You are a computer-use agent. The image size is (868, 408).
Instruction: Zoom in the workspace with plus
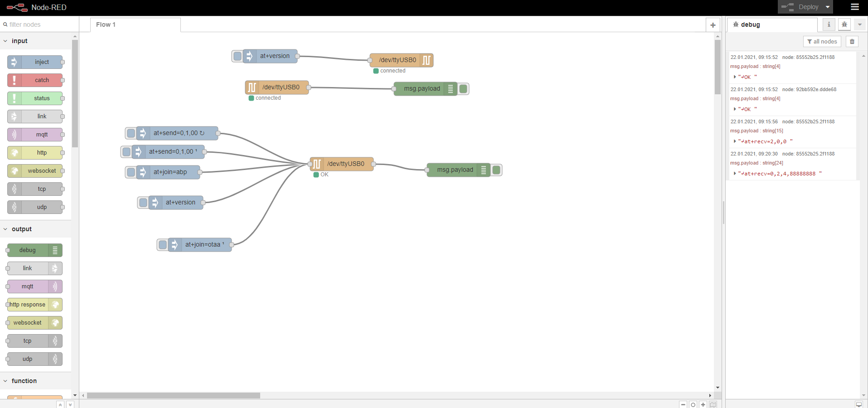pos(703,404)
